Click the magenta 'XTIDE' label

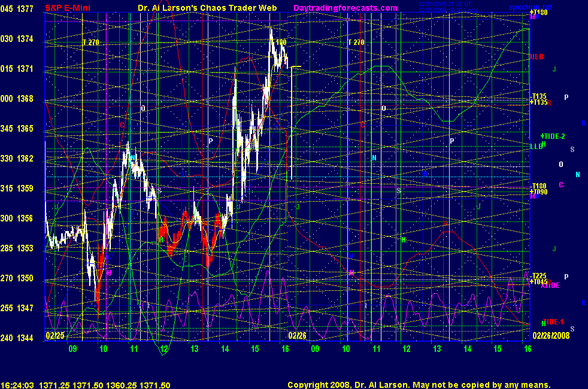(x=550, y=285)
